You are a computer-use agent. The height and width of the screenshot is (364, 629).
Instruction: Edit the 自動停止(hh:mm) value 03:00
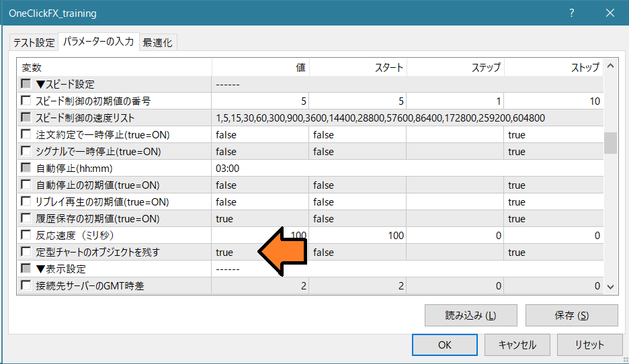click(228, 169)
